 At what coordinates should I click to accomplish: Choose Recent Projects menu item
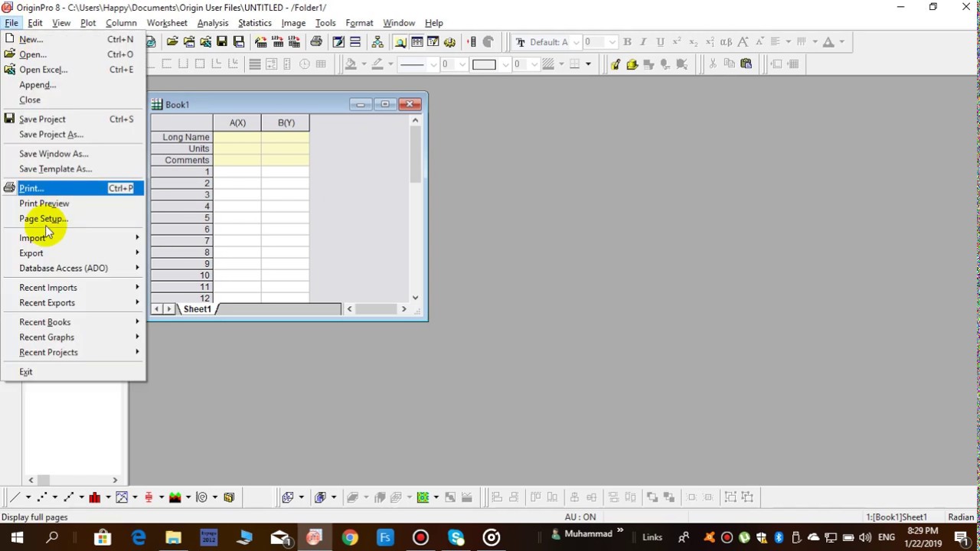tap(73, 353)
